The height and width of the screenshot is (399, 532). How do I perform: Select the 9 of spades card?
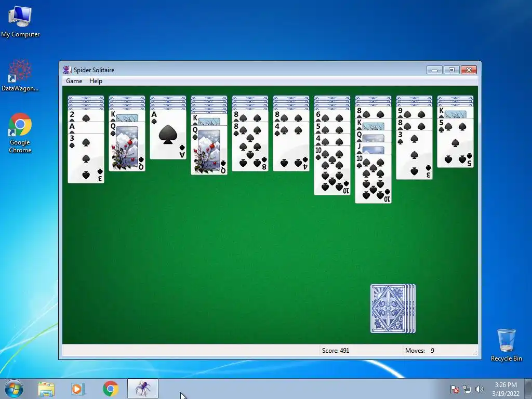(414, 112)
